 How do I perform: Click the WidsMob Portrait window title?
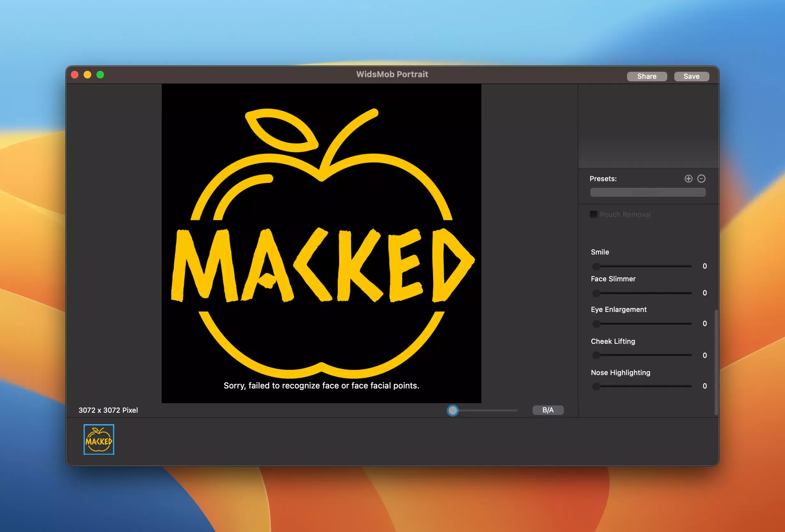pyautogui.click(x=392, y=74)
